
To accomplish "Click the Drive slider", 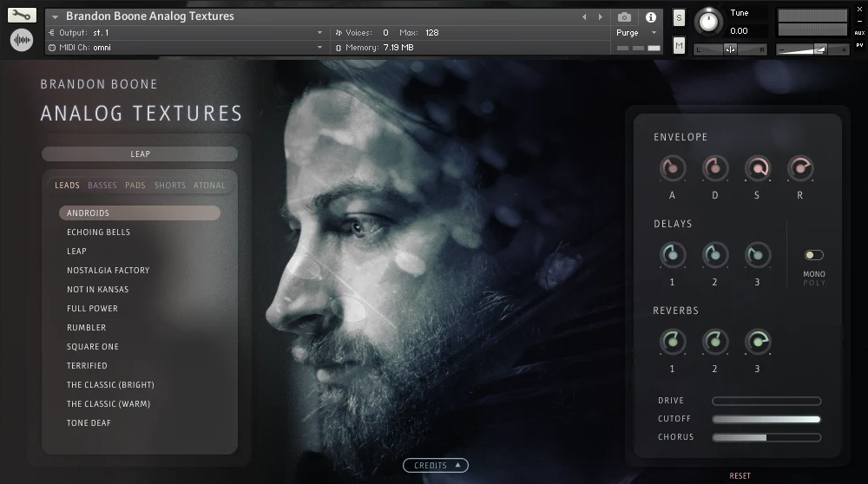I will click(x=766, y=401).
